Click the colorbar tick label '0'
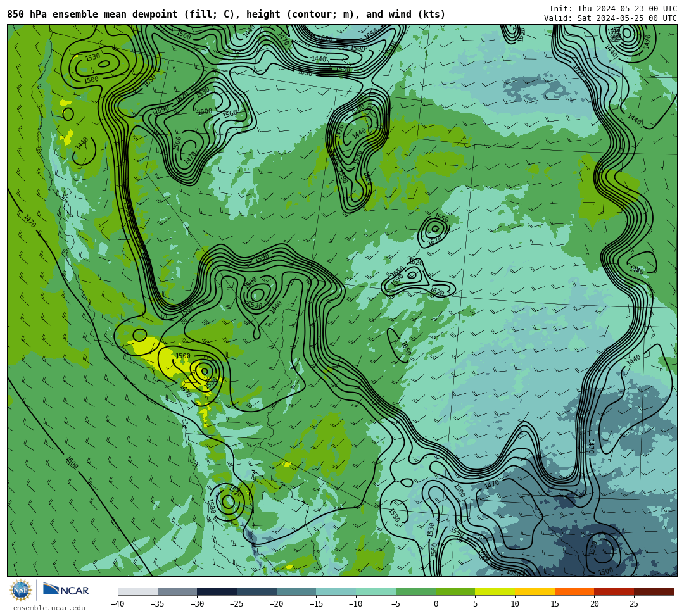 coord(435,604)
